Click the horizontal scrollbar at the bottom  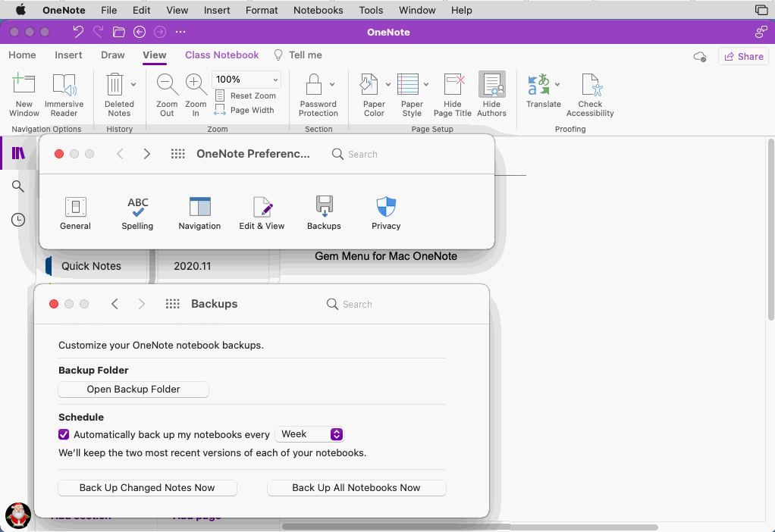(469, 527)
